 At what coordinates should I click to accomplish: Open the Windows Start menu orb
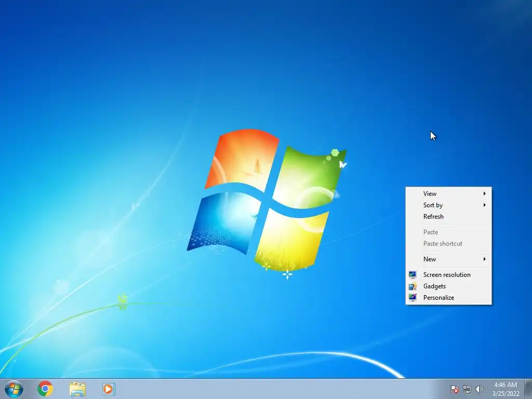(x=14, y=389)
